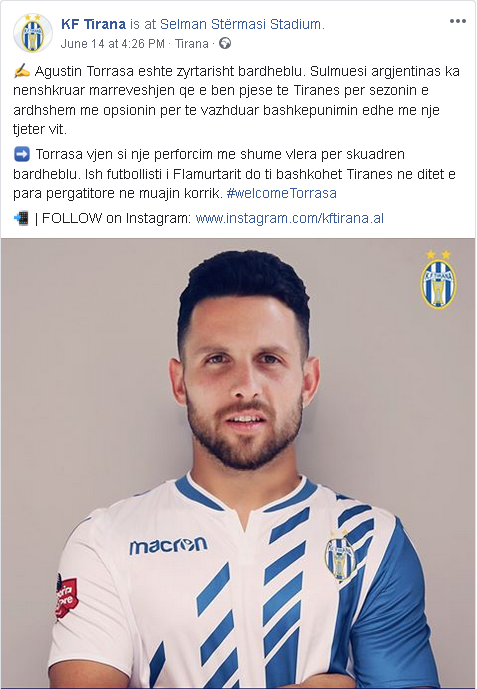477x689 pixels.
Task: Open the post photo of the player
Action: [x=238, y=463]
